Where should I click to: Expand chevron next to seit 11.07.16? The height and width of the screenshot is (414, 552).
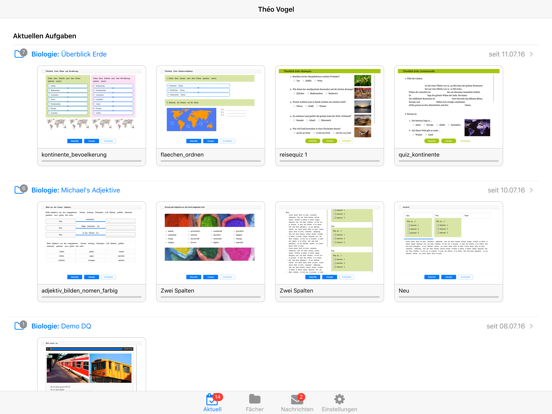pos(531,54)
